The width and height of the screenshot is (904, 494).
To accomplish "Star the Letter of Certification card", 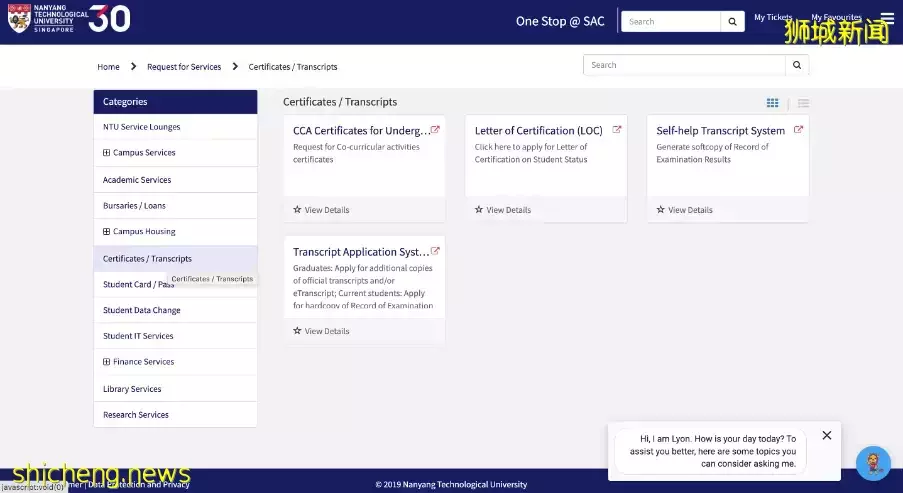I will [479, 210].
